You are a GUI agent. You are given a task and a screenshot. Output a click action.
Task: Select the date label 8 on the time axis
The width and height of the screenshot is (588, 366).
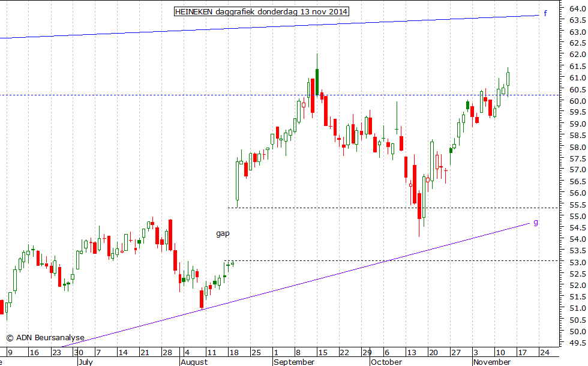298,353
